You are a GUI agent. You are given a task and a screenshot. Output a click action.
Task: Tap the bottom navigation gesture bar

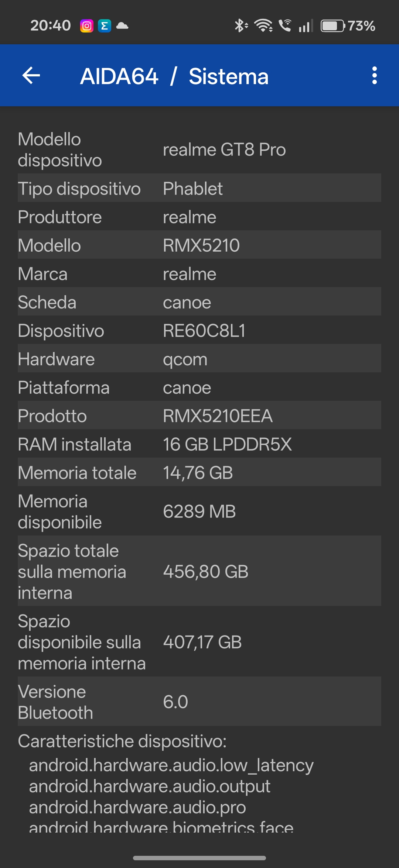(x=199, y=858)
